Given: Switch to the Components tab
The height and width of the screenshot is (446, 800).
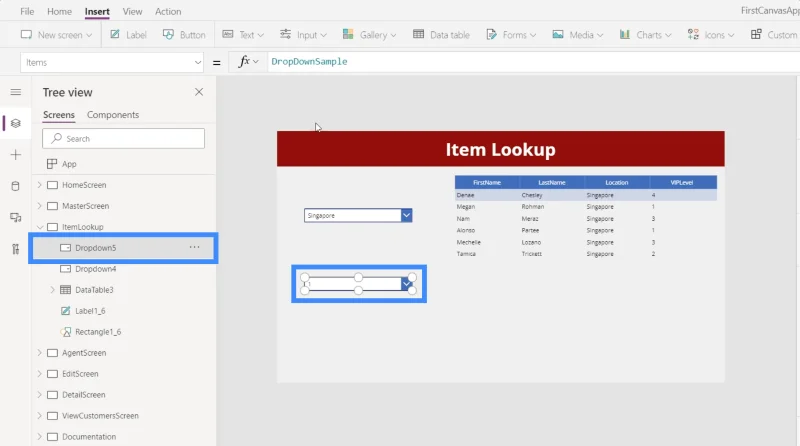Looking at the screenshot, I should (x=113, y=115).
